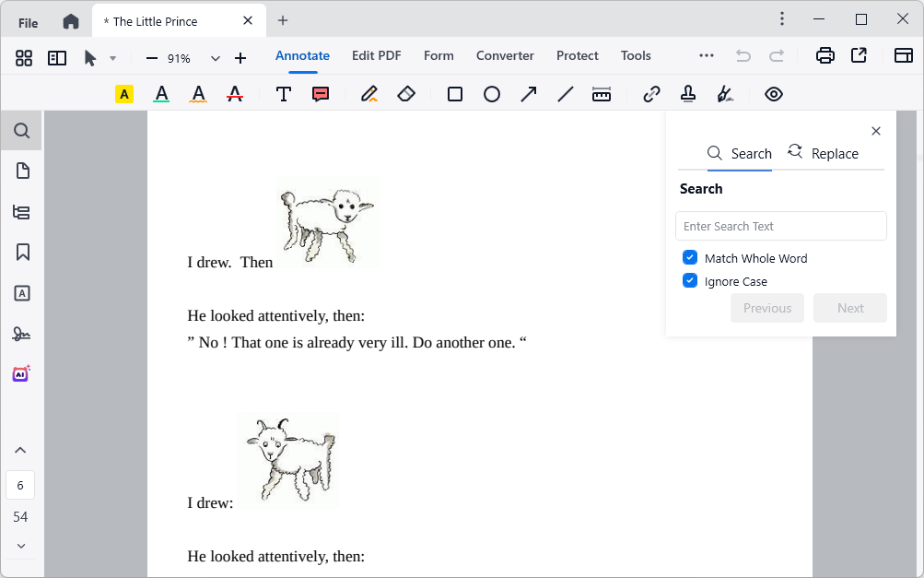Open the comment note tool
The height and width of the screenshot is (578, 924).
(x=321, y=94)
